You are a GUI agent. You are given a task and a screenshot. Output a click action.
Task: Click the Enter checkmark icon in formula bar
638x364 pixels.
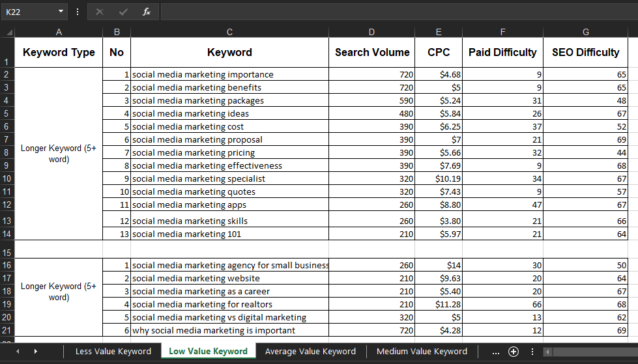tap(123, 12)
